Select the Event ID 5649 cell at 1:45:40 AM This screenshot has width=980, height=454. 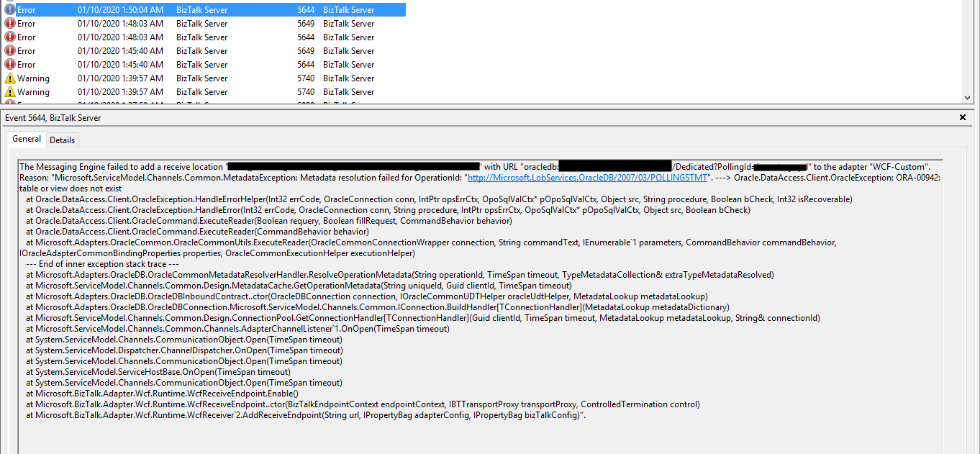click(306, 51)
